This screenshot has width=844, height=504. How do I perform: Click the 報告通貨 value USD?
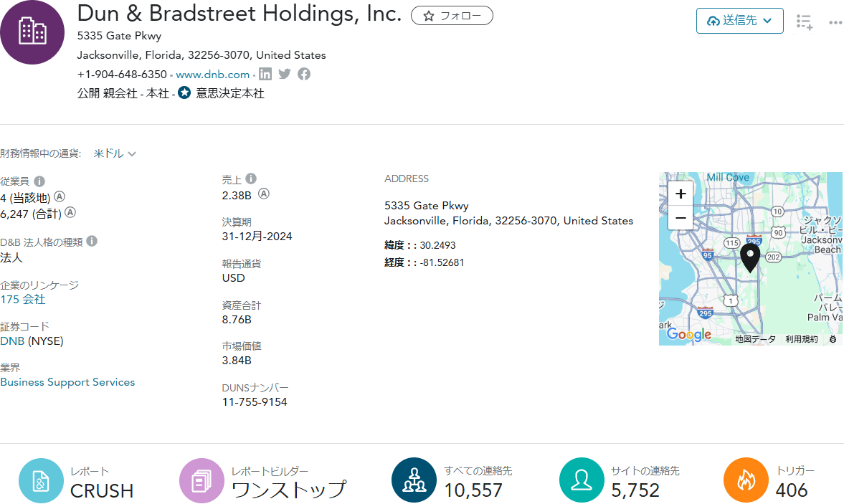[x=234, y=278]
